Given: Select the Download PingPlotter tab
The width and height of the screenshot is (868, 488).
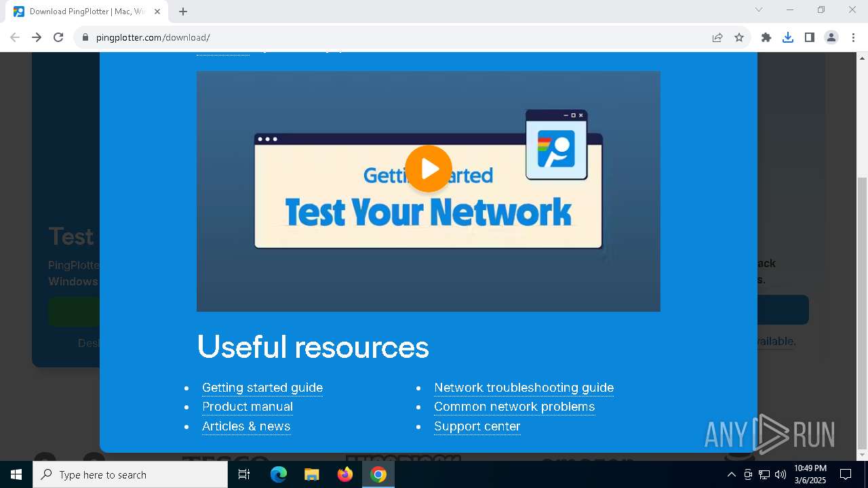Looking at the screenshot, I should (x=87, y=12).
